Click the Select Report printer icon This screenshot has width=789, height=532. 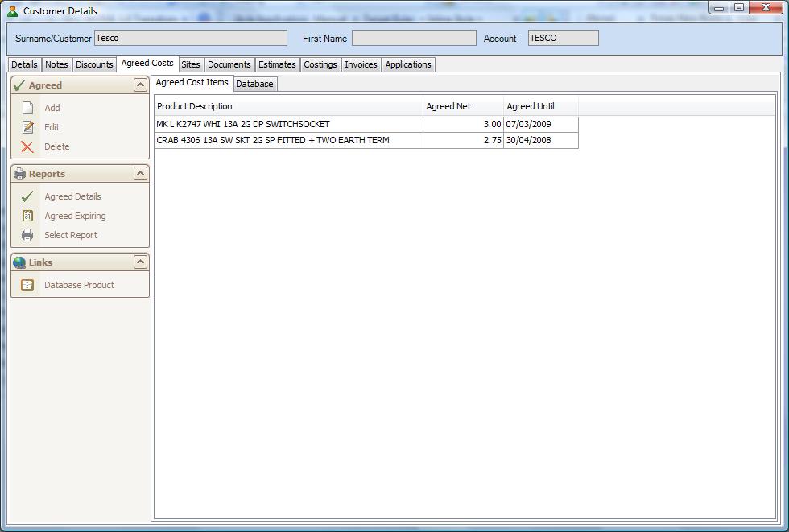click(x=27, y=235)
